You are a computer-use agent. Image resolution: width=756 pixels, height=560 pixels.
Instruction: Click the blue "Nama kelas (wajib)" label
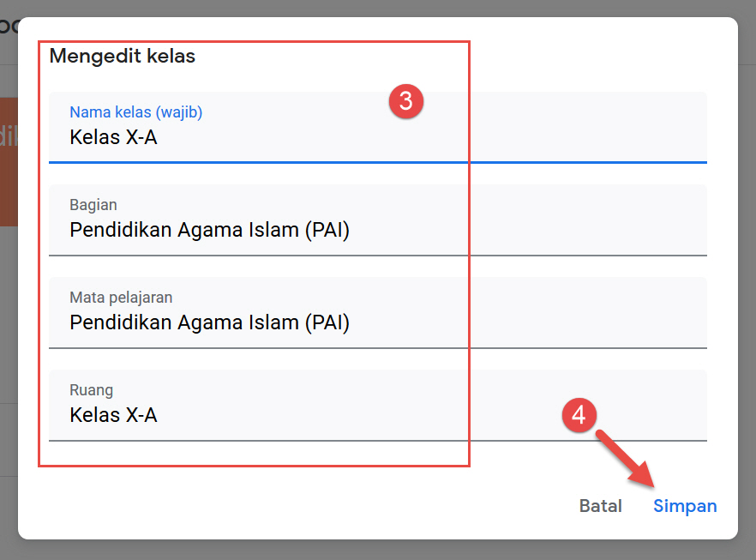click(135, 112)
